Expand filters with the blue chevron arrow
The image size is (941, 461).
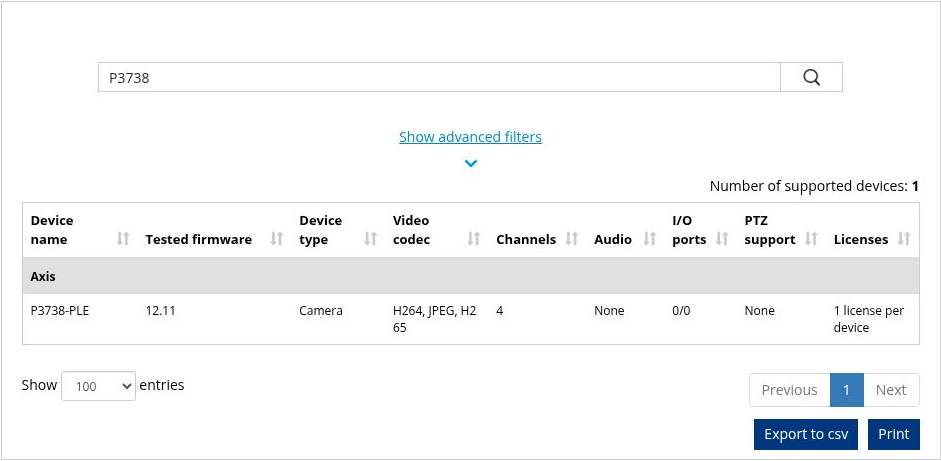point(470,163)
